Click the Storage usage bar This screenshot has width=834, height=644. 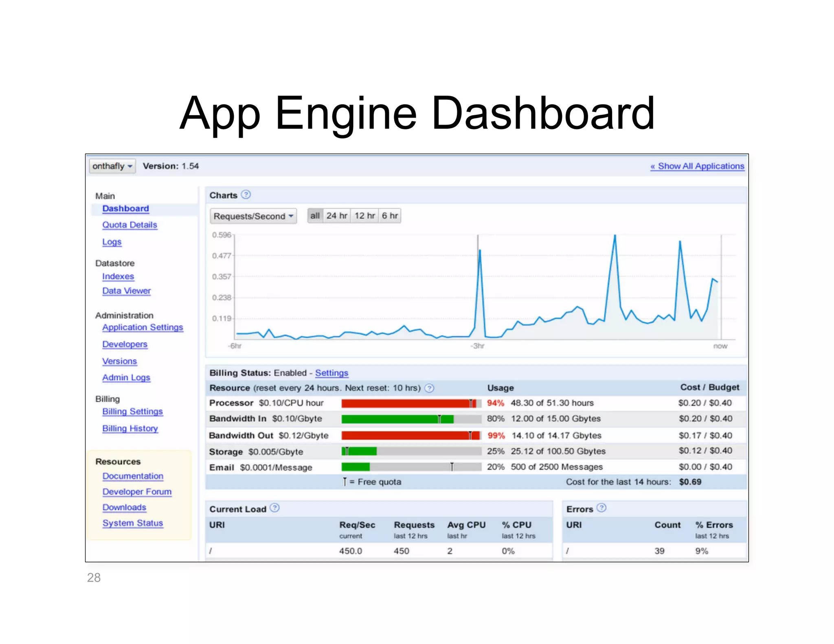(411, 451)
